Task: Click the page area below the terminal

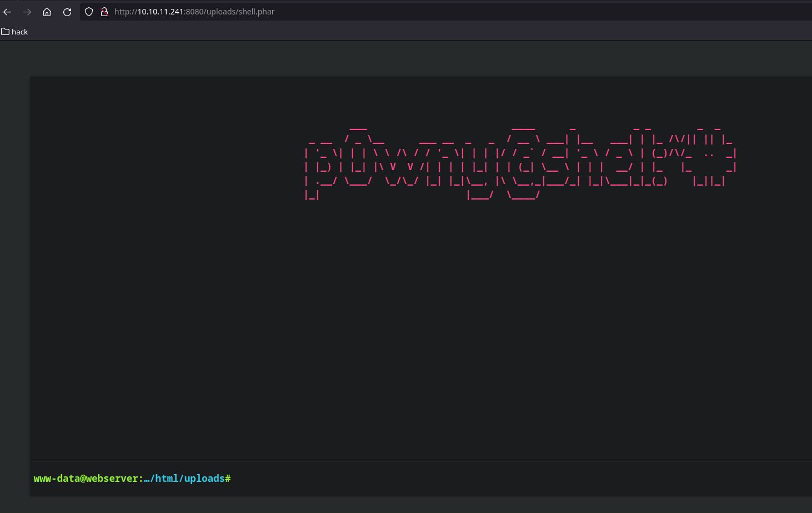Action: [389, 505]
